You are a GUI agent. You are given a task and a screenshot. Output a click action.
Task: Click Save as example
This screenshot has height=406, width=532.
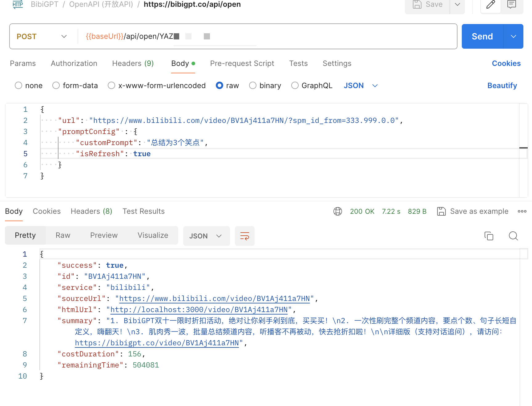pyautogui.click(x=473, y=211)
